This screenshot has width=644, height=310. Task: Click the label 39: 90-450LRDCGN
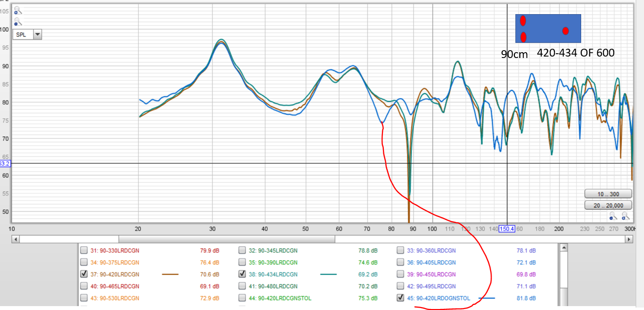coord(432,274)
